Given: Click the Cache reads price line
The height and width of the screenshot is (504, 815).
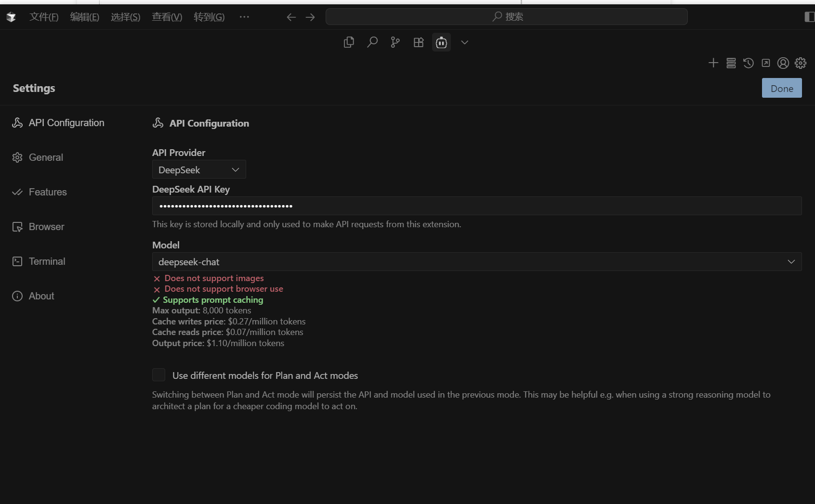Looking at the screenshot, I should [x=228, y=332].
